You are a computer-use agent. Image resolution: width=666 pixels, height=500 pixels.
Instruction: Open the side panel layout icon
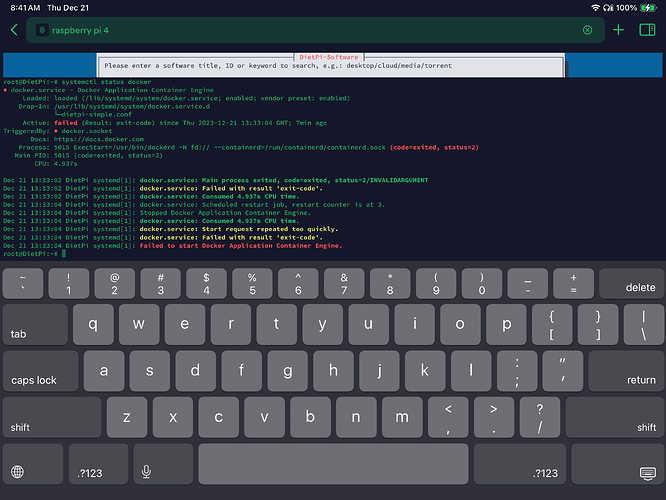point(647,30)
